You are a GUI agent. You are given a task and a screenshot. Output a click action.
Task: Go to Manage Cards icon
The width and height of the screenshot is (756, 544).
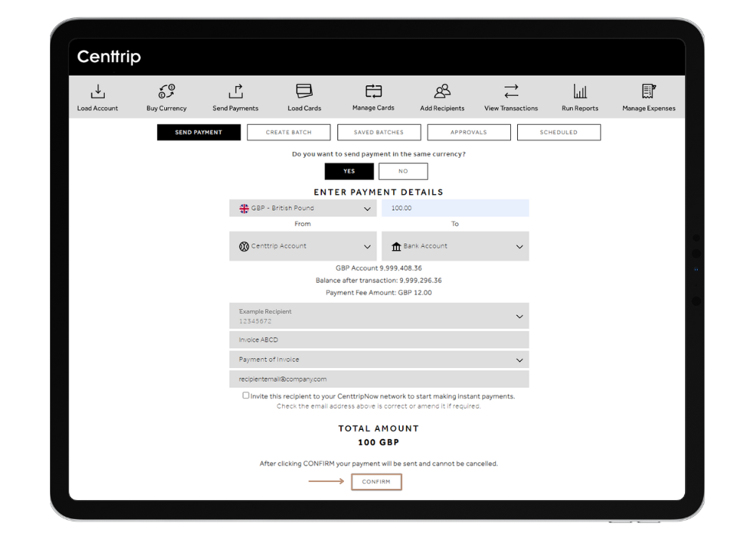[x=373, y=91]
